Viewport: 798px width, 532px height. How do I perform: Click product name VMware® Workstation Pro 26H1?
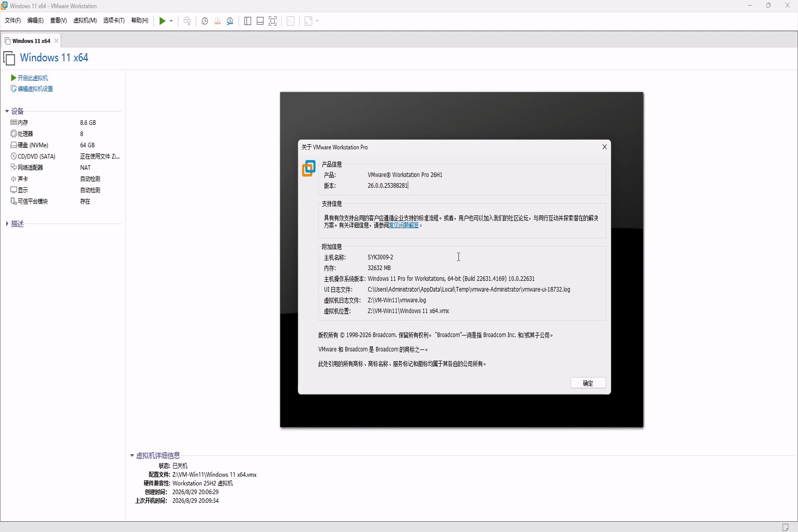pos(405,175)
